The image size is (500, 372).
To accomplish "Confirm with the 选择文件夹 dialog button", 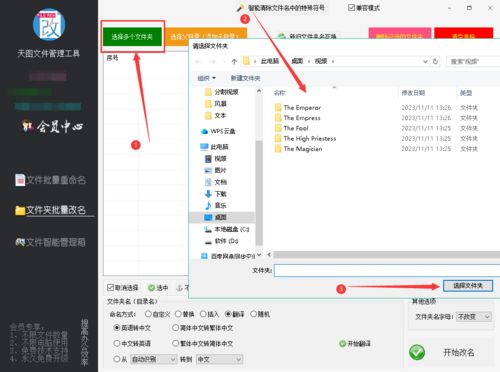I will point(468,286).
